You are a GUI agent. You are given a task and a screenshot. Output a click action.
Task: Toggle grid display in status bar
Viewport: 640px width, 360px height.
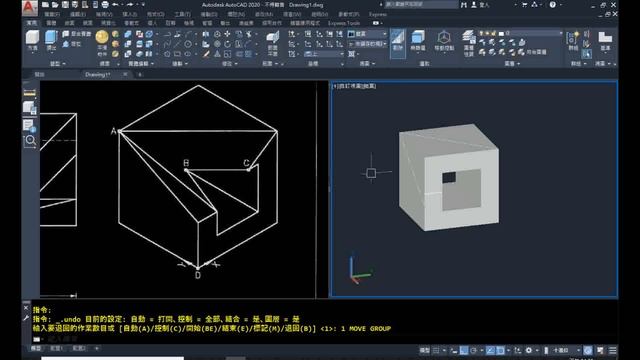436,350
